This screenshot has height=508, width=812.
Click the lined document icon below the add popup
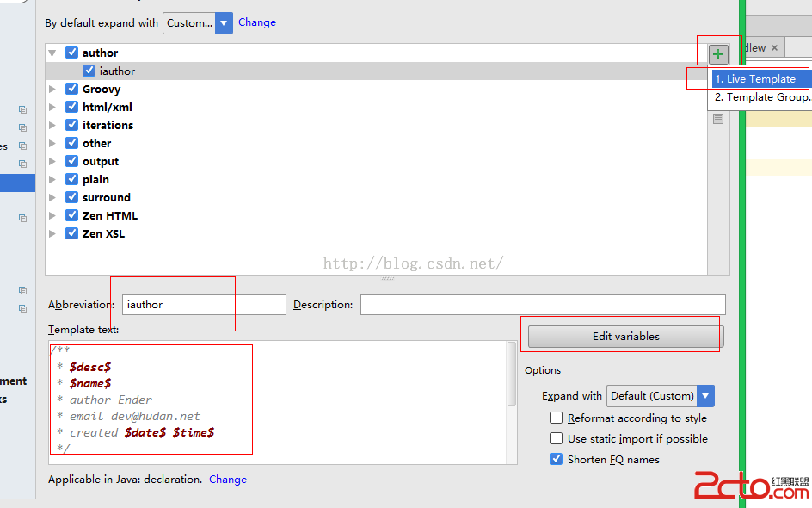tap(717, 119)
